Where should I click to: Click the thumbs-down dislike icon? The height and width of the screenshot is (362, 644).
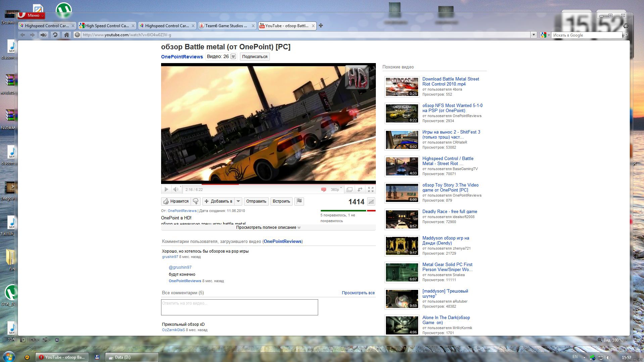(x=196, y=201)
